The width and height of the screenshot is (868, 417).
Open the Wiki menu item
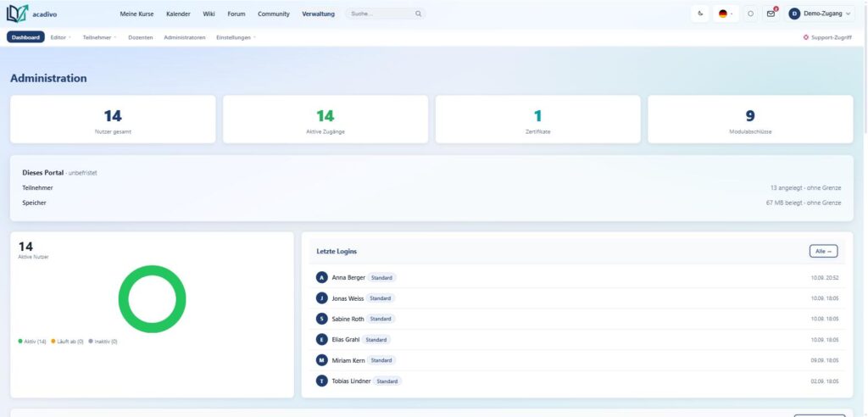coord(209,14)
